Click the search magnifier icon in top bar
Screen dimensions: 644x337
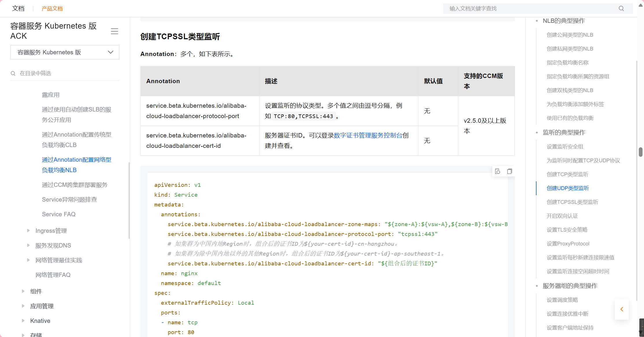click(x=621, y=9)
